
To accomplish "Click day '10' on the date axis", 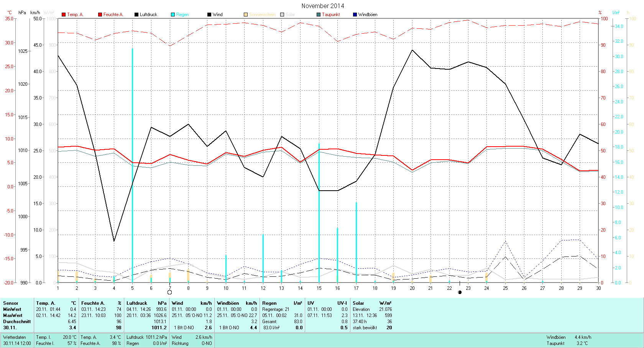I will click(x=226, y=288).
